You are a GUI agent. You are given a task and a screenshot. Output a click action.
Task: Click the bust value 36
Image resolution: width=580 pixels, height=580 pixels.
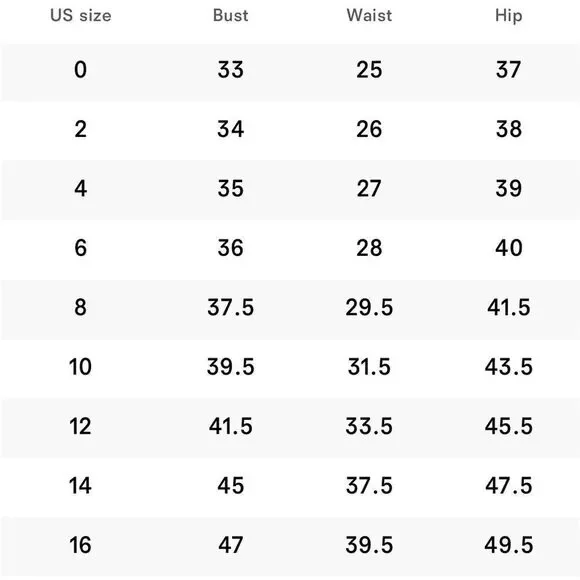coord(230,248)
